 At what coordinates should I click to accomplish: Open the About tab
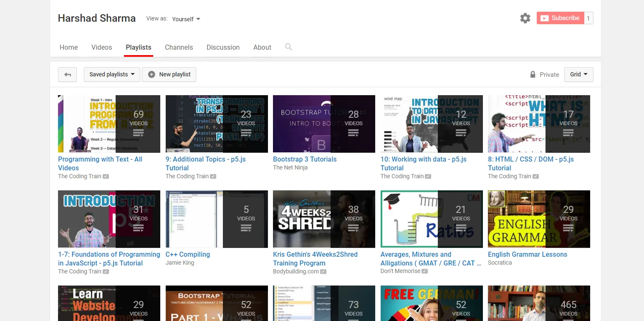coord(262,47)
